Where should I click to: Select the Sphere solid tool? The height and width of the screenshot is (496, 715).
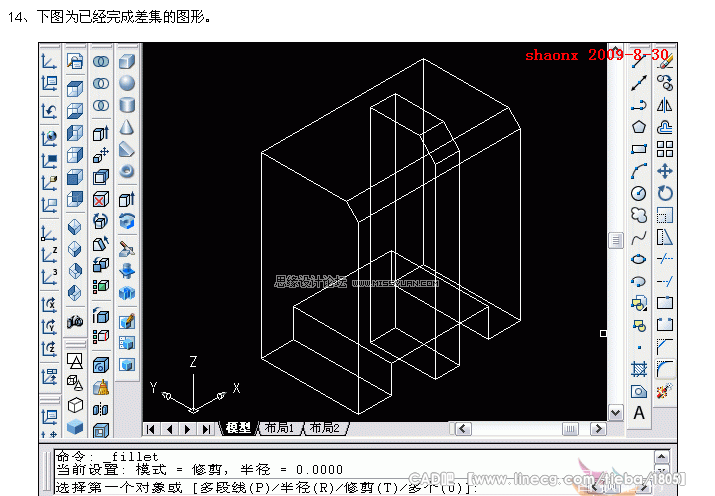point(127,83)
